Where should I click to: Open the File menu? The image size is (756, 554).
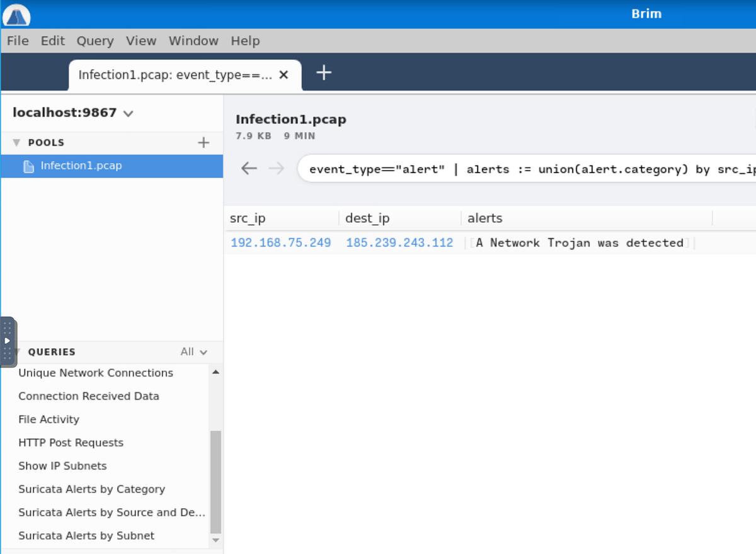(x=18, y=40)
